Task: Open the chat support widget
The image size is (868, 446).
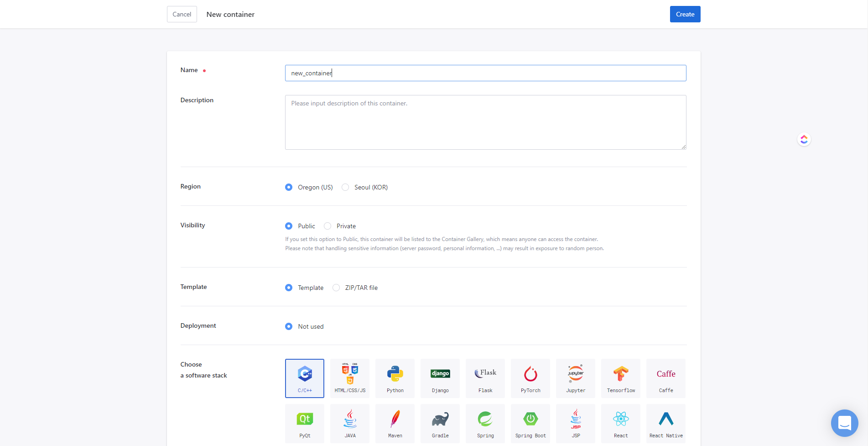Action: click(844, 423)
